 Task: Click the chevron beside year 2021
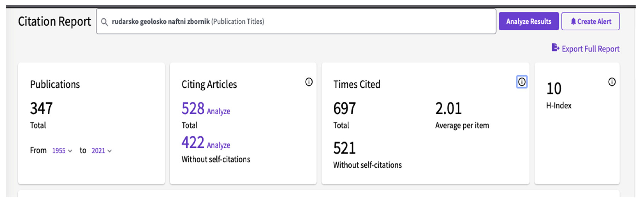coord(110,151)
